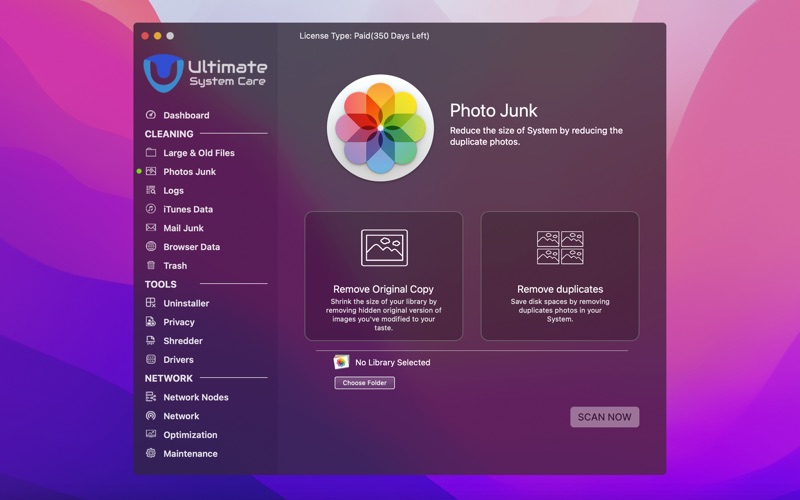This screenshot has width=800, height=500.
Task: Click the TOOLS section header
Action: pyautogui.click(x=160, y=284)
